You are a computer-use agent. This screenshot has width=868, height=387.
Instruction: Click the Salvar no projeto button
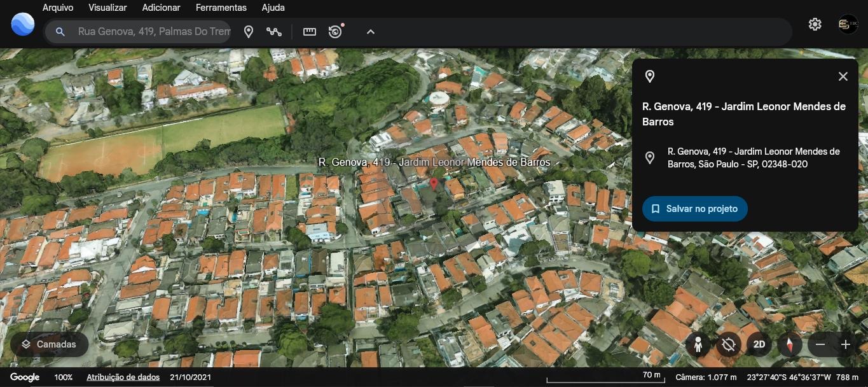[x=694, y=209]
